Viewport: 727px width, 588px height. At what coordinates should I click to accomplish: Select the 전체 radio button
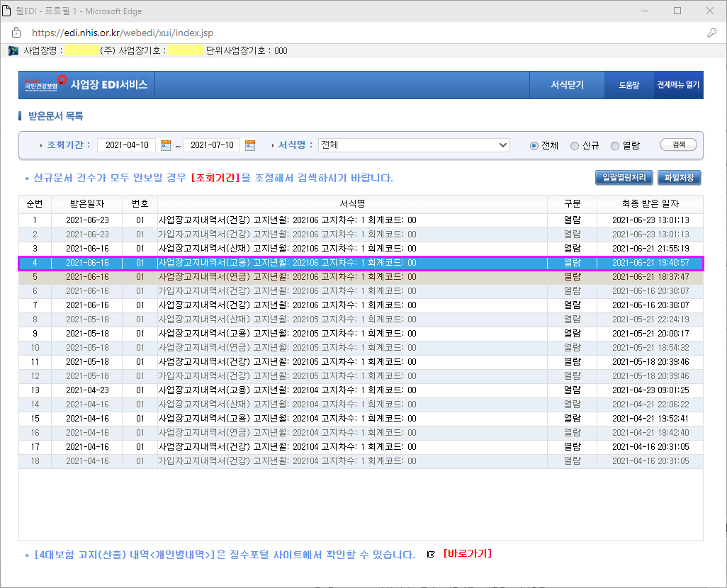(534, 145)
